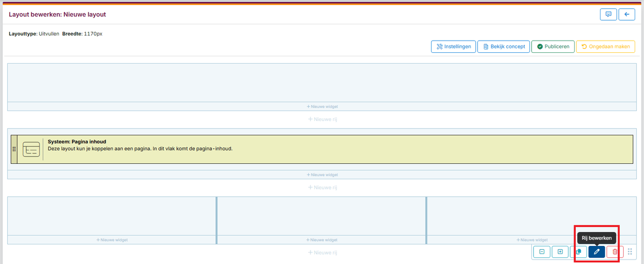Add a column with the plus square icon
The height and width of the screenshot is (264, 644).
[x=560, y=252]
